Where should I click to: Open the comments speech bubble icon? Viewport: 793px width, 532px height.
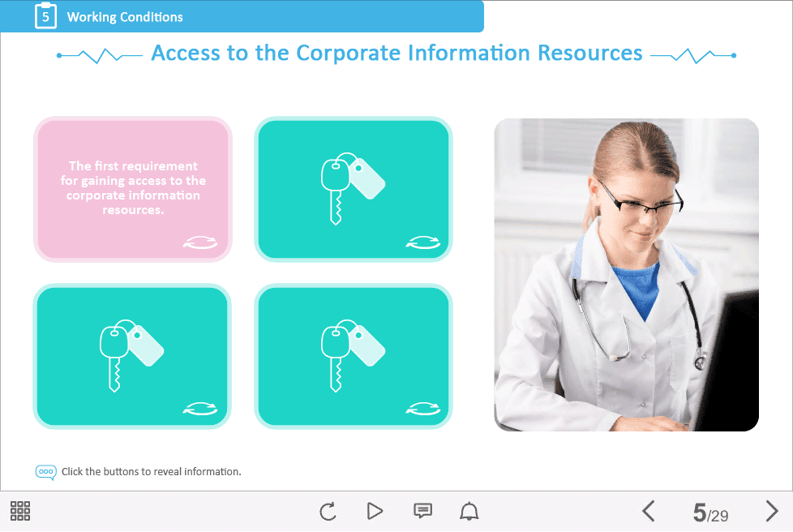pyautogui.click(x=422, y=511)
